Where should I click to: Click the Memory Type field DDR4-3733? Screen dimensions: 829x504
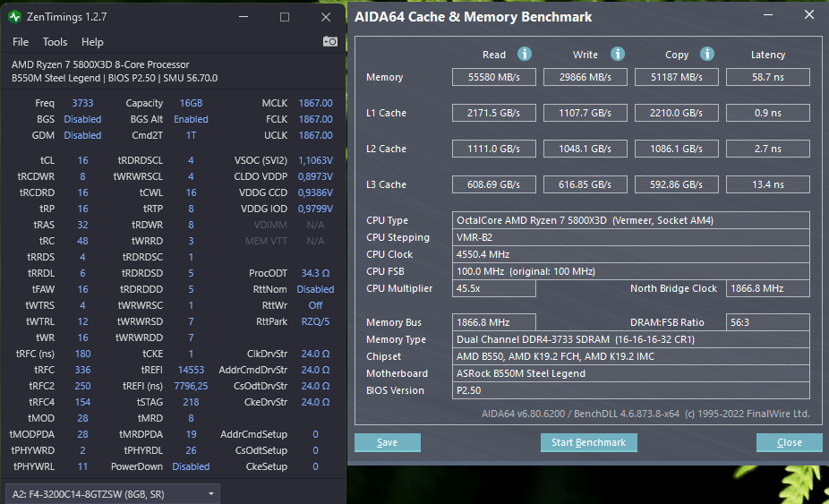(x=631, y=339)
